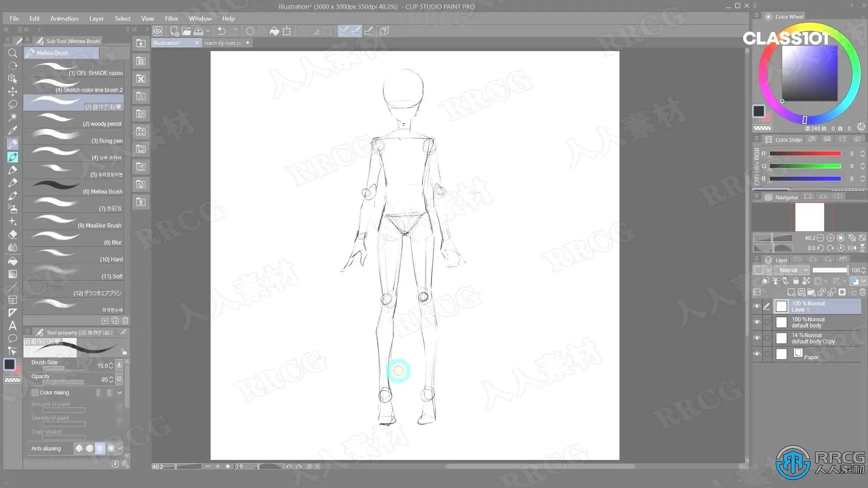
Task: Click the main color swatch in Color Wheel
Action: coord(759,111)
